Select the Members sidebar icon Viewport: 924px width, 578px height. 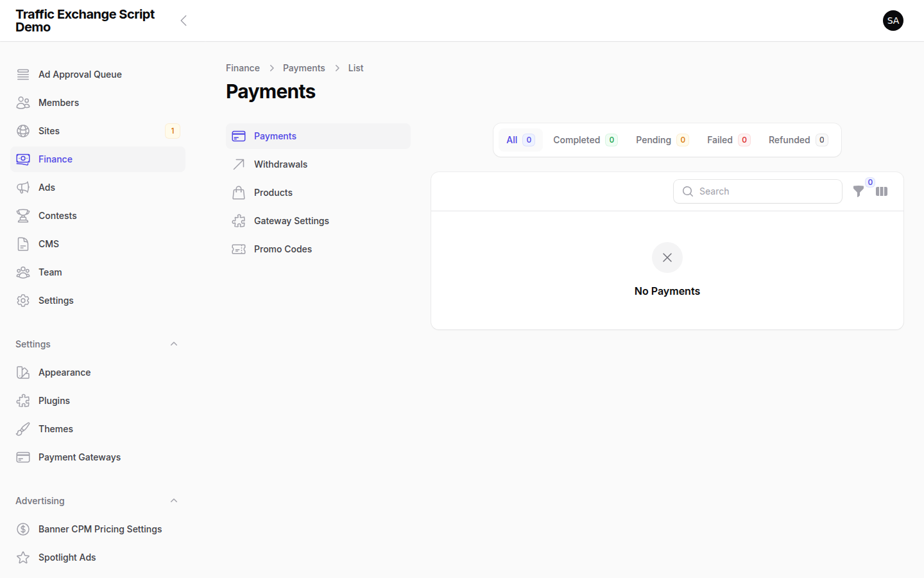[23, 102]
